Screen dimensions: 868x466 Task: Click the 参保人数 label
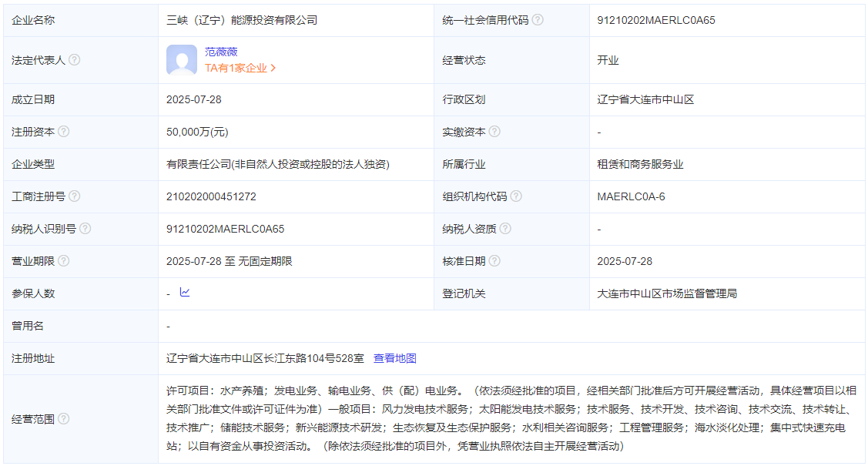32,294
